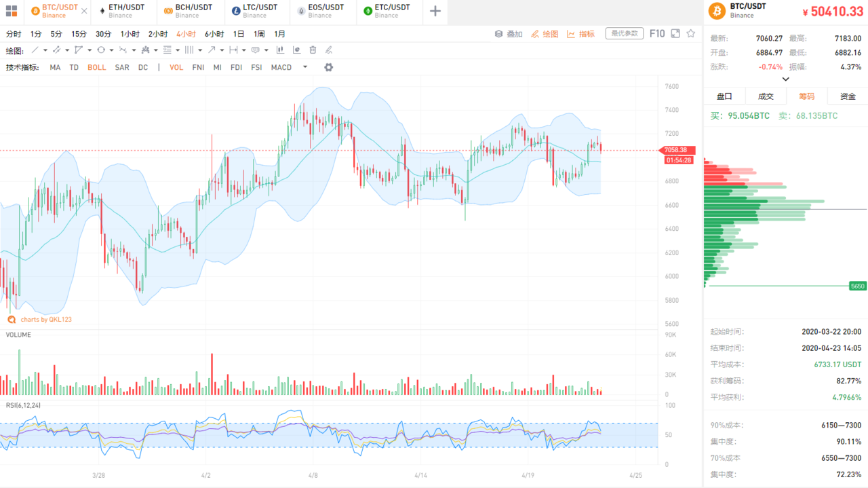Click the bar statistics drawing icon

tap(279, 50)
